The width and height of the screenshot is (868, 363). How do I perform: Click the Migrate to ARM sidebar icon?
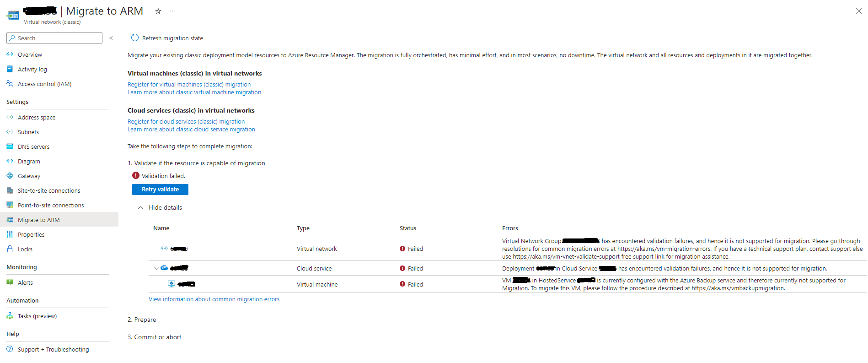(10, 220)
